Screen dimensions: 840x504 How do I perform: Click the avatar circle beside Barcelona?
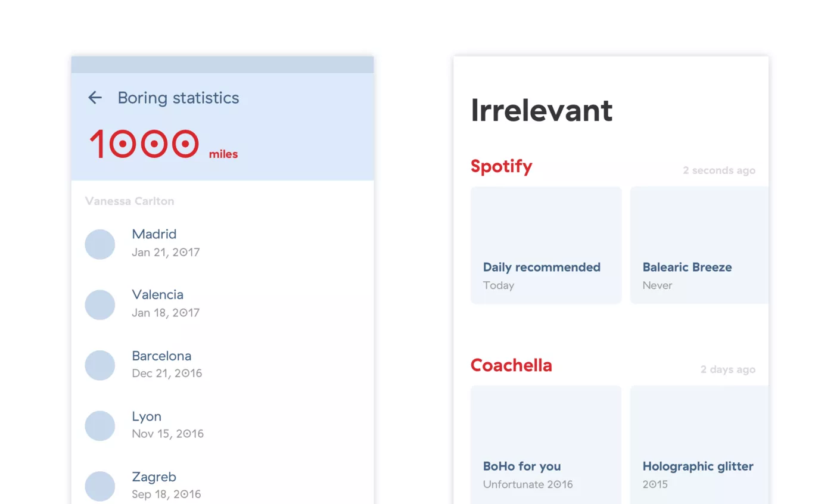[x=100, y=365]
